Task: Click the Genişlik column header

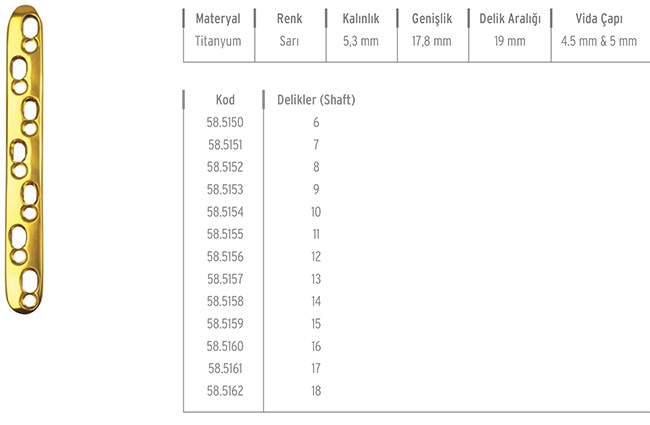Action: (432, 19)
